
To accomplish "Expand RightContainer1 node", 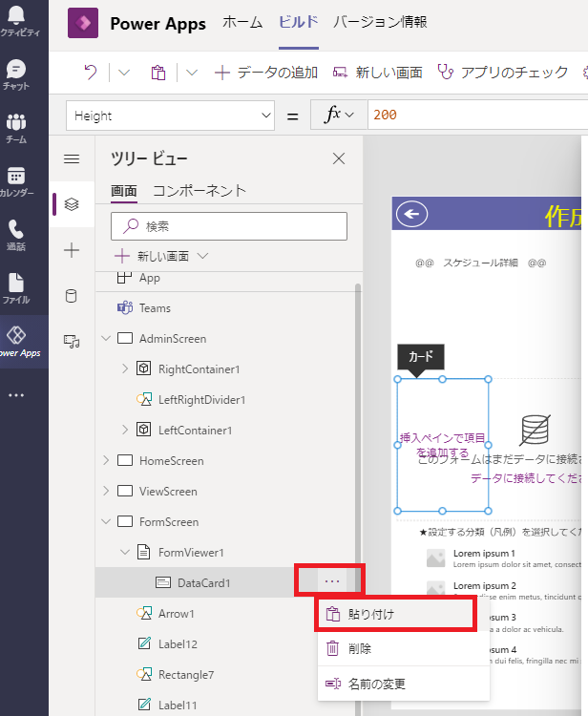I will (125, 369).
